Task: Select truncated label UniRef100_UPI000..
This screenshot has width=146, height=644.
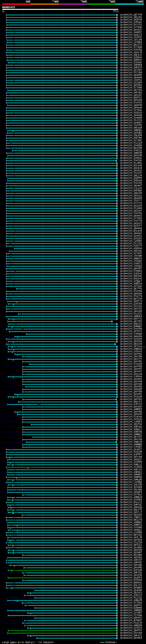Action: pyautogui.click(x=132, y=346)
